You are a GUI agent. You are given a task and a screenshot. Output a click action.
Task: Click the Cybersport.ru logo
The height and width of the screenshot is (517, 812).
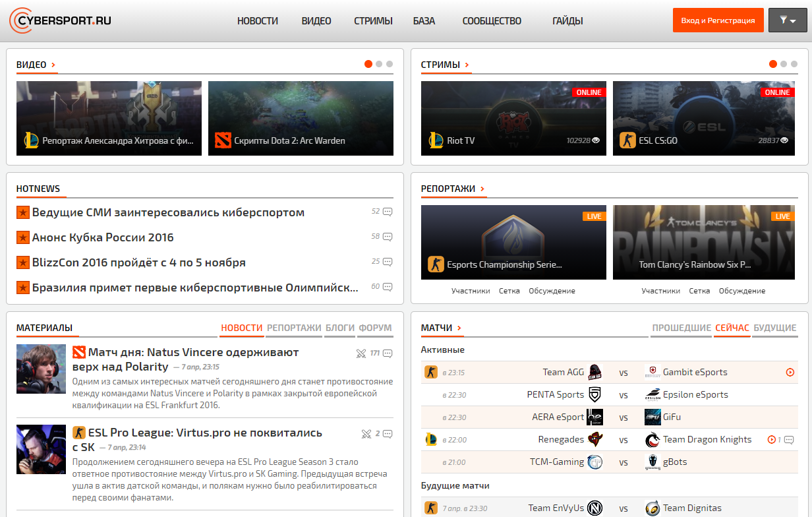(60, 20)
